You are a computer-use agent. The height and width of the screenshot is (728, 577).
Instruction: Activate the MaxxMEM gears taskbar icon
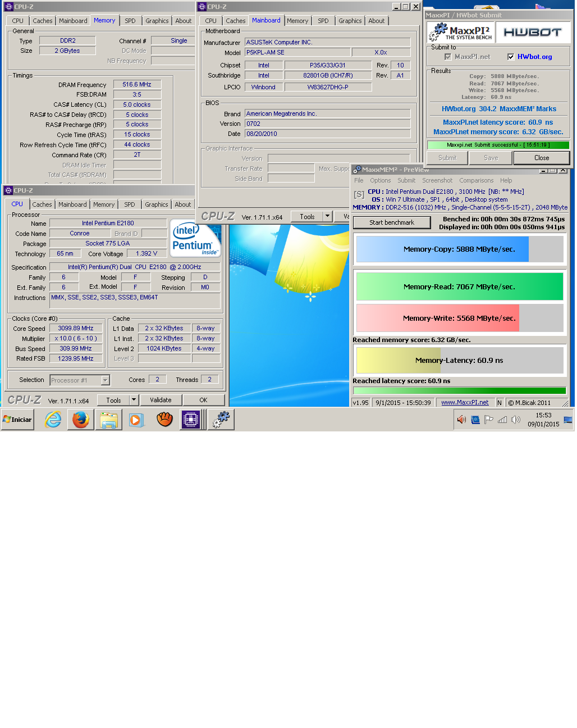coord(221,420)
